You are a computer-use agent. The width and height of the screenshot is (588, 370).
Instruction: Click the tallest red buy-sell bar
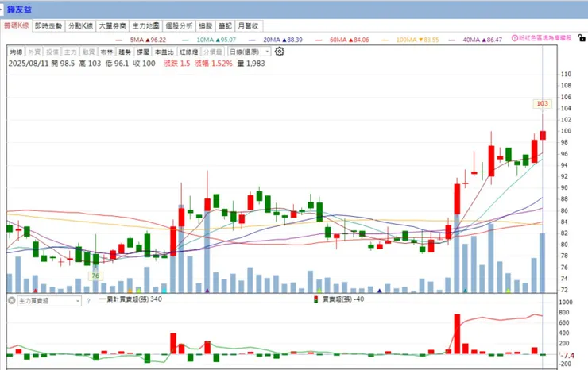[457, 334]
